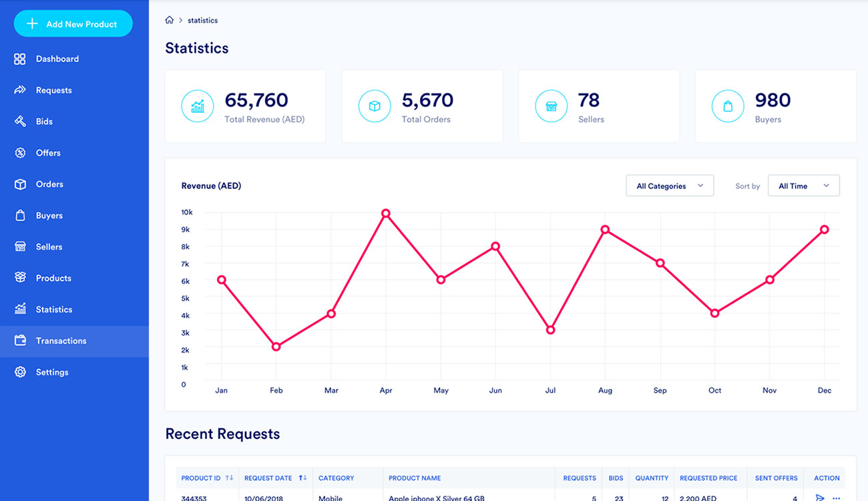Click the statistics breadcrumb link

(202, 20)
